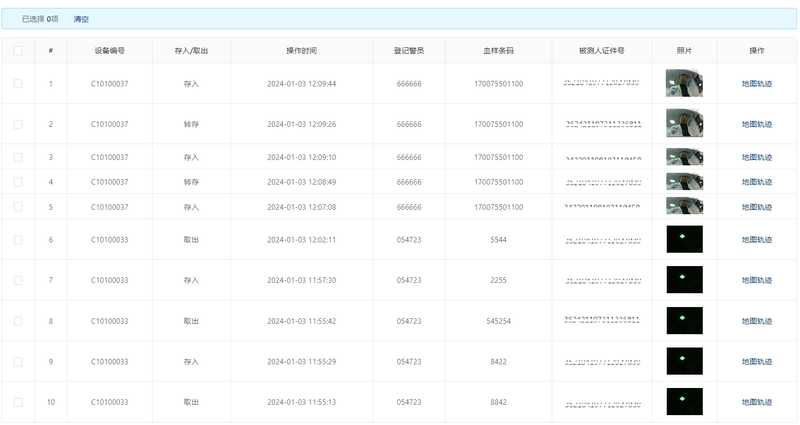The height and width of the screenshot is (425, 800).
Task: Click the 登记警员 column header
Action: (x=409, y=51)
